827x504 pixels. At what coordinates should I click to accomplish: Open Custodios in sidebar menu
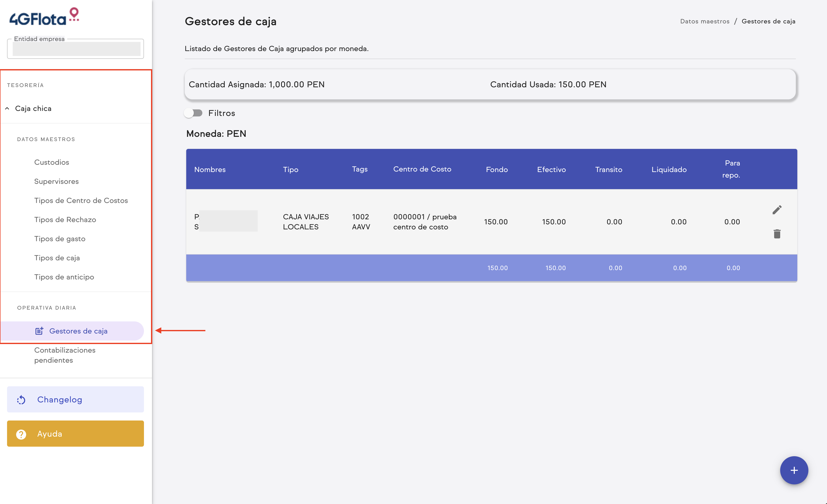[51, 162]
